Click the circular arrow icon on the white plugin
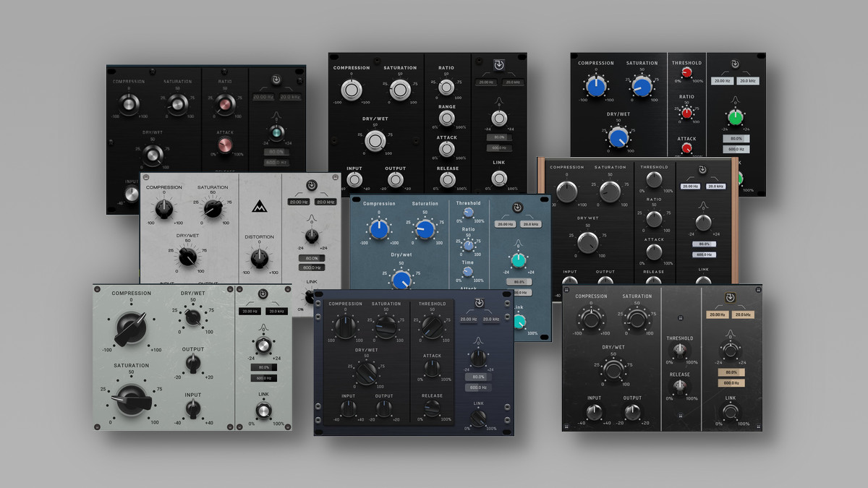 [311, 185]
